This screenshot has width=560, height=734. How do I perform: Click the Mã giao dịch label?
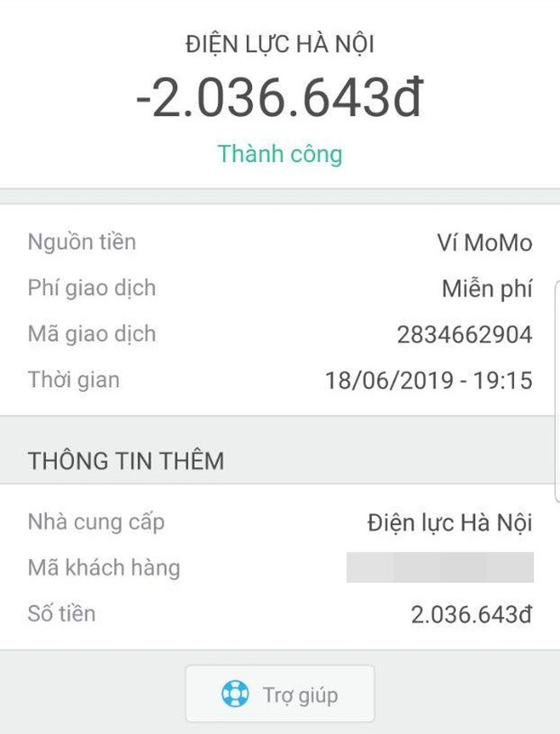point(92,334)
